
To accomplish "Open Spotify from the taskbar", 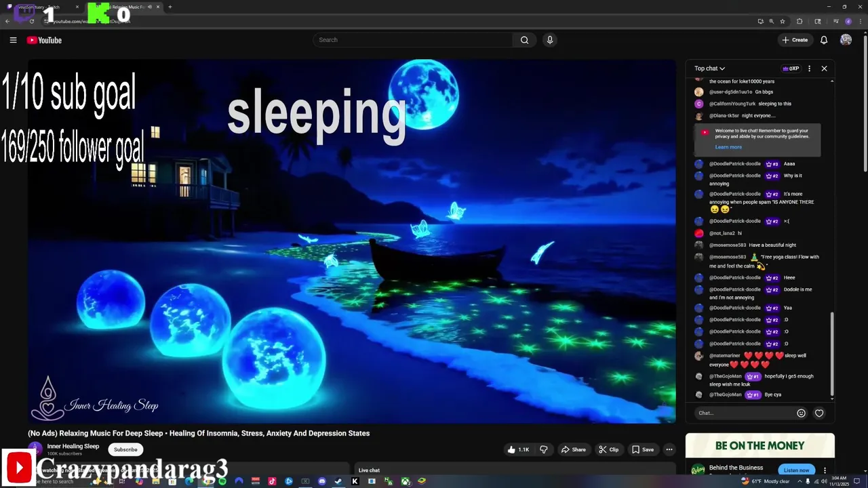I will tap(222, 481).
